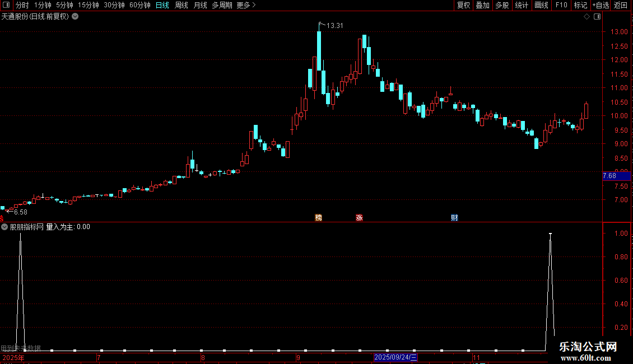This screenshot has width=633, height=364.
Task: Open the 复权 adjustment menu
Action: 463,5
